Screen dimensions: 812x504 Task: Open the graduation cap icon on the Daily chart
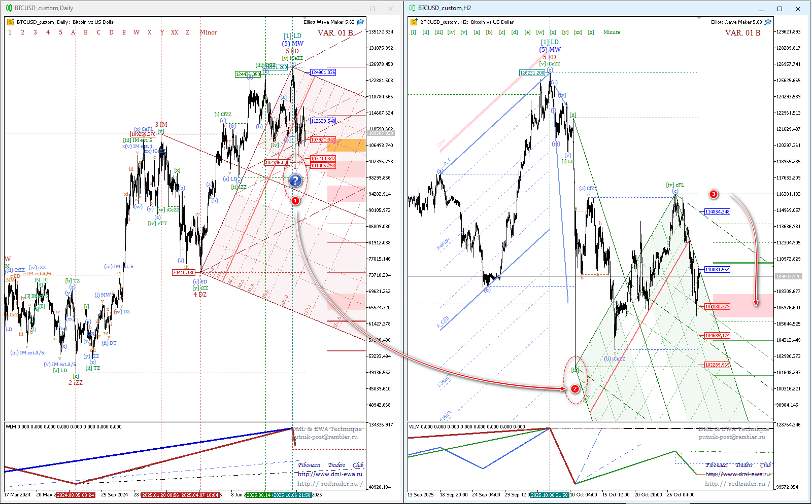[360, 22]
